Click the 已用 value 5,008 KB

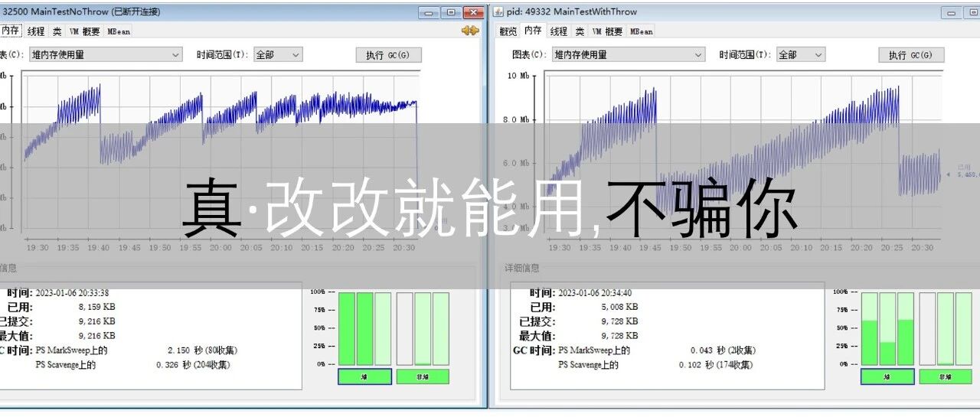pos(619,307)
